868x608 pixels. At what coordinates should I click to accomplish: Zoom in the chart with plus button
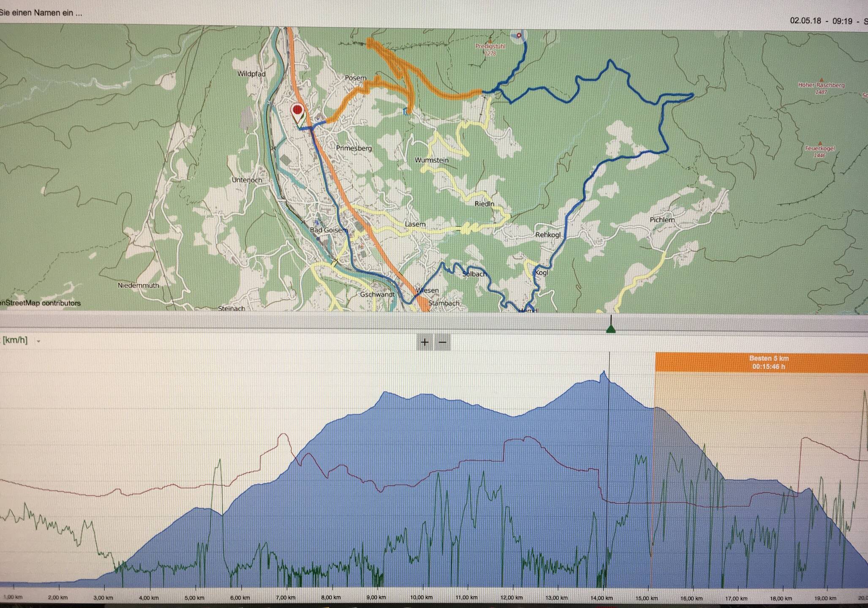(424, 342)
